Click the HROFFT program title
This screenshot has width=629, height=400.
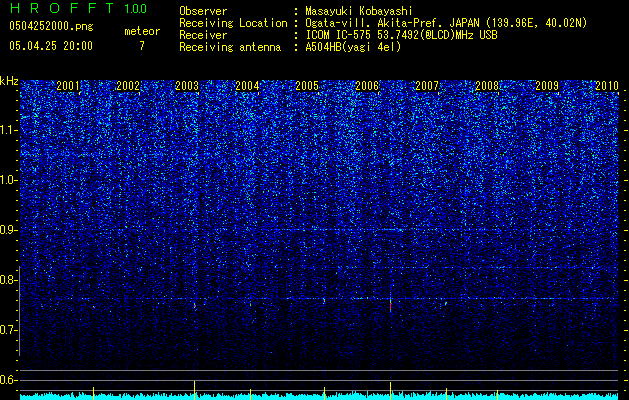(x=63, y=8)
